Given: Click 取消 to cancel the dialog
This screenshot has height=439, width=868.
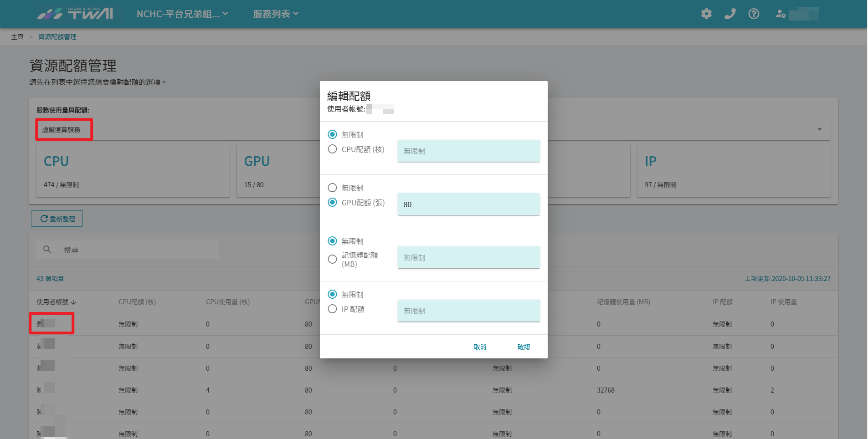Looking at the screenshot, I should pyautogui.click(x=480, y=347).
